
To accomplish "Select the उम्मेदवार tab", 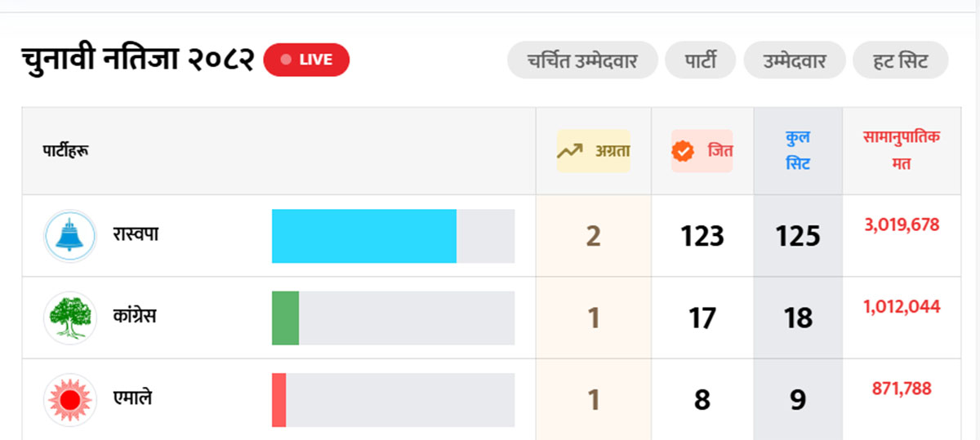I will 795,60.
